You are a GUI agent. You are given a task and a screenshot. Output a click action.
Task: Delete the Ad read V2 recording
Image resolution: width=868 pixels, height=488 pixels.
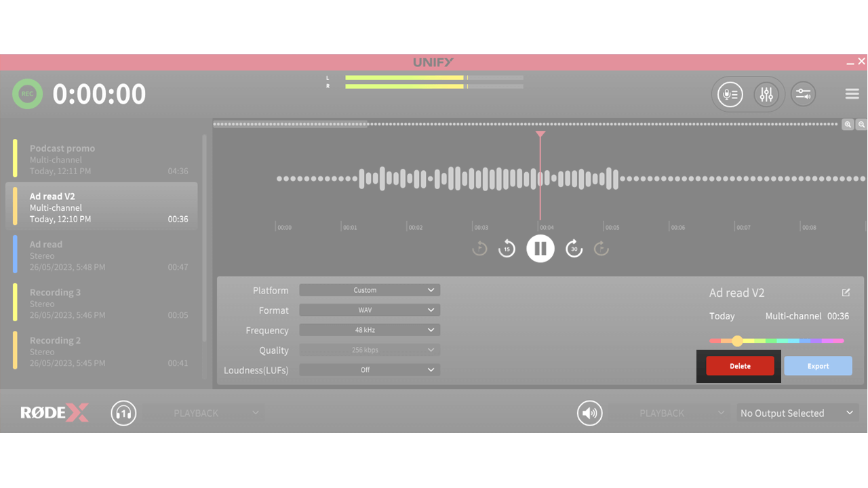coord(739,365)
